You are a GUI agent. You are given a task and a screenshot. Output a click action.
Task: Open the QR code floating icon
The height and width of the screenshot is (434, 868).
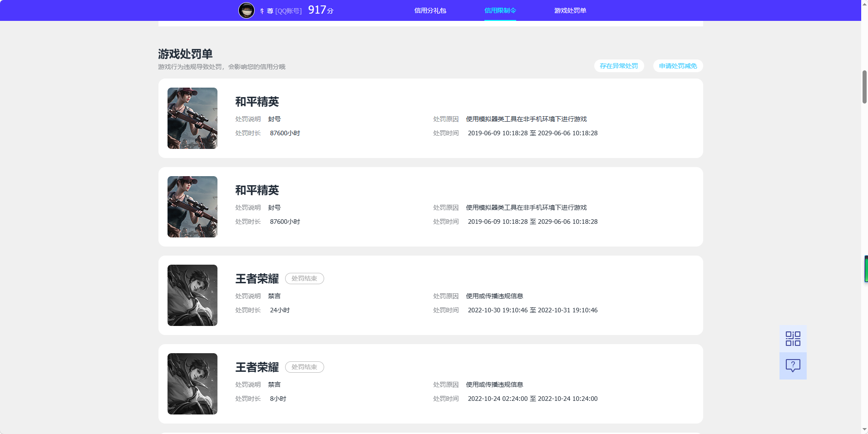(793, 338)
